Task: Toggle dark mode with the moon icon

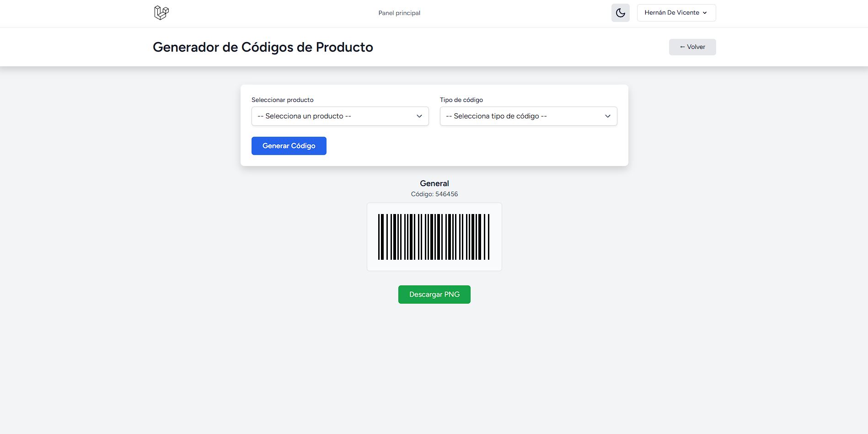Action: tap(620, 13)
